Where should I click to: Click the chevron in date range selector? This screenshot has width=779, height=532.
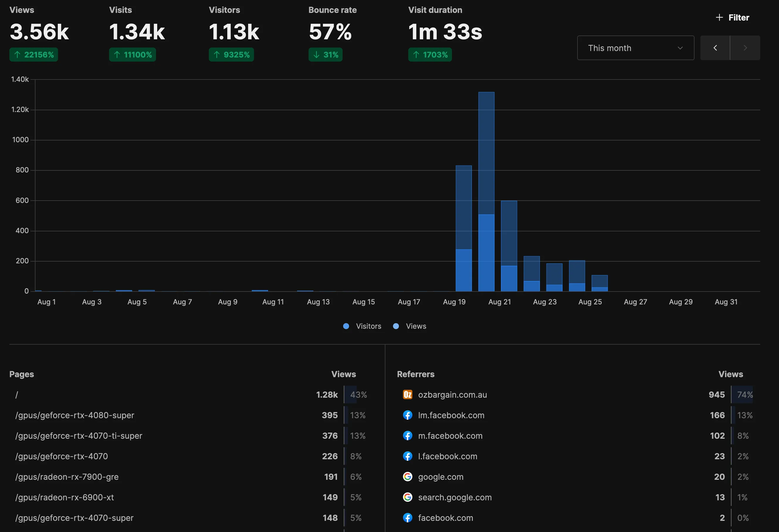click(x=680, y=48)
